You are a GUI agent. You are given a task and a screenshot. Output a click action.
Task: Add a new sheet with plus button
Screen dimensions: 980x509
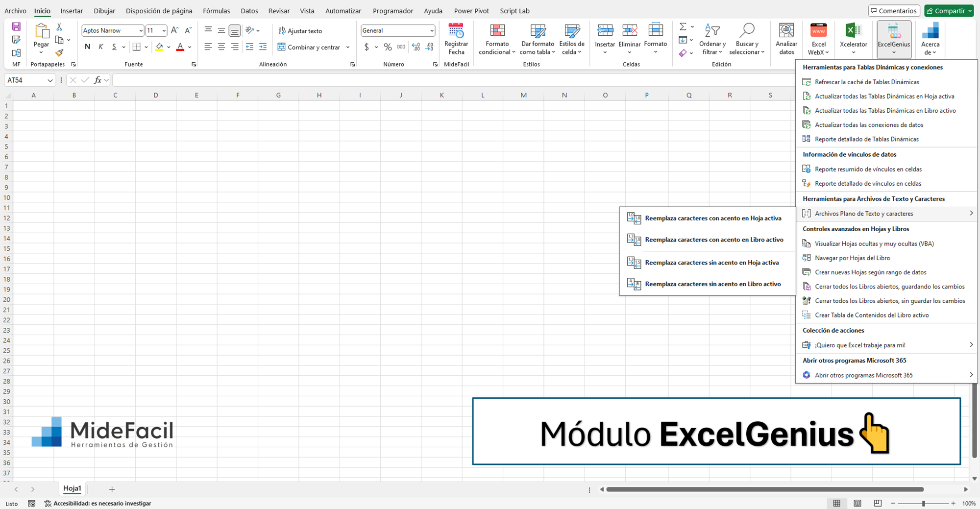(112, 489)
